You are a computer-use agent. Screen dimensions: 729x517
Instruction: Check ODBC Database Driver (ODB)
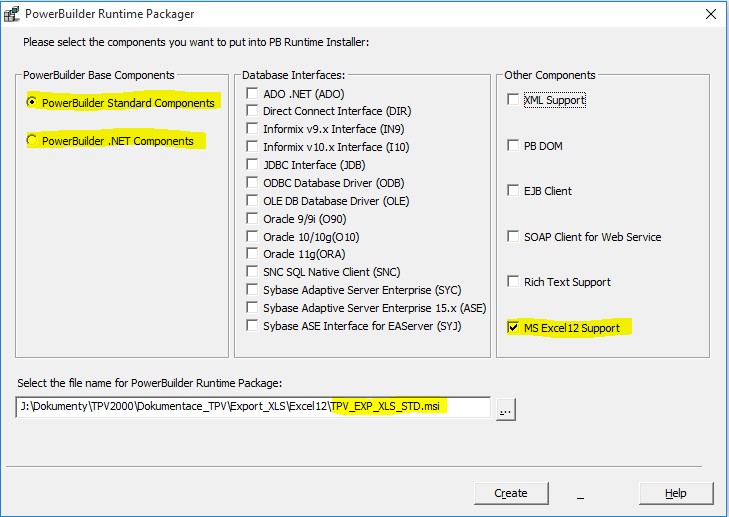[253, 183]
